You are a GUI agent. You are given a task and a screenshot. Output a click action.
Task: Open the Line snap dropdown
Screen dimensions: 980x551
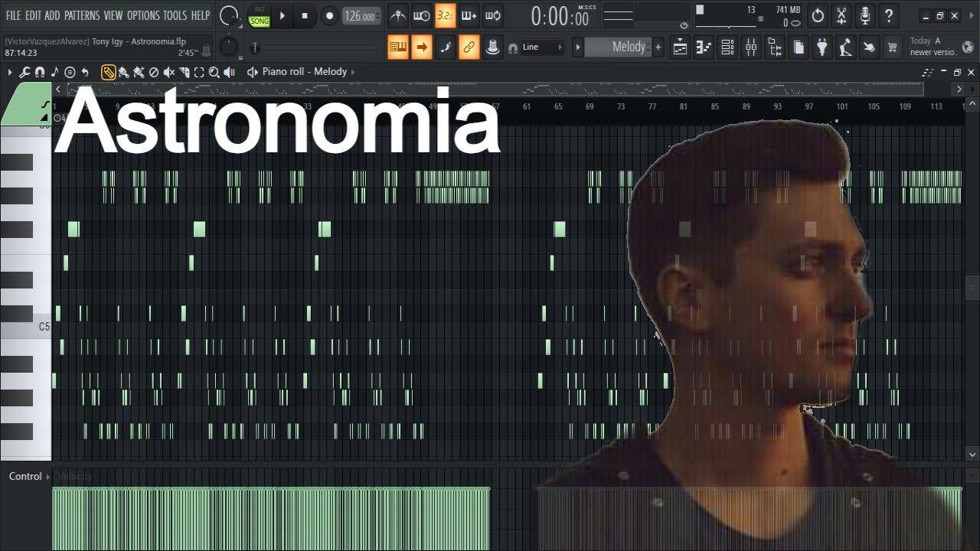tap(542, 47)
